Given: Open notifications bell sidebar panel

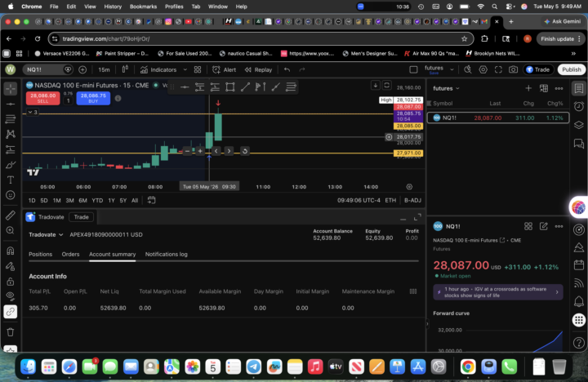Looking at the screenshot, I should click(x=579, y=301).
